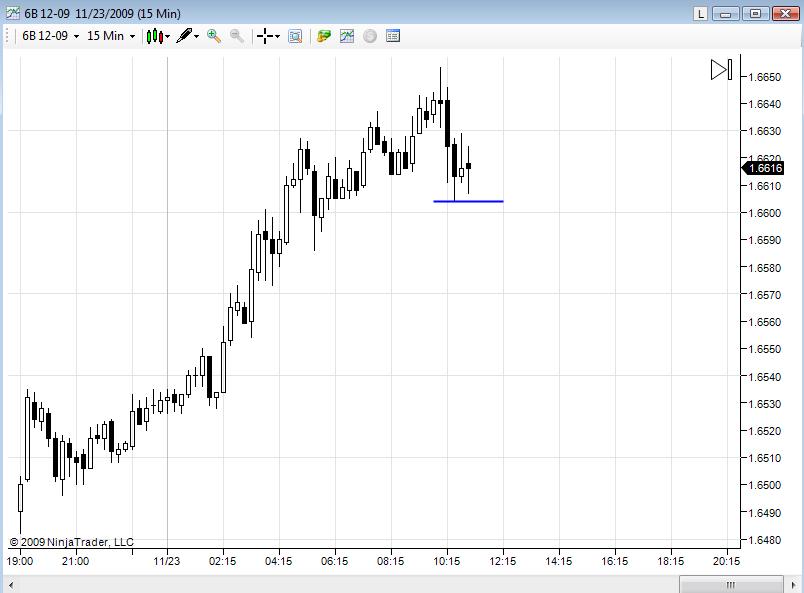Close the chart window
The height and width of the screenshot is (593, 804).
(786, 13)
